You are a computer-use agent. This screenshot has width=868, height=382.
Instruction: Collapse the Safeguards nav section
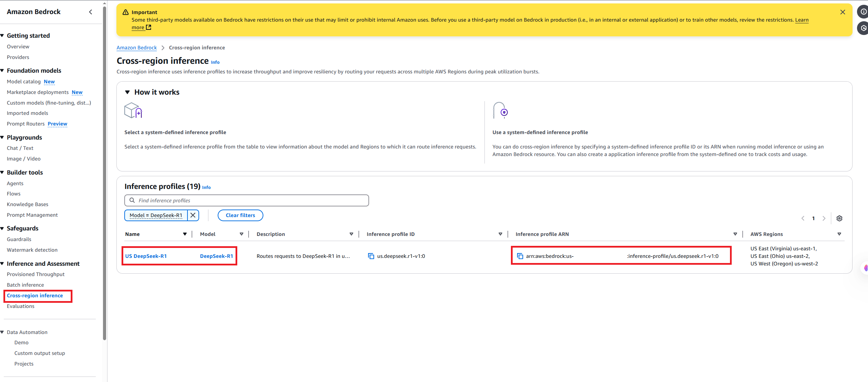point(2,228)
